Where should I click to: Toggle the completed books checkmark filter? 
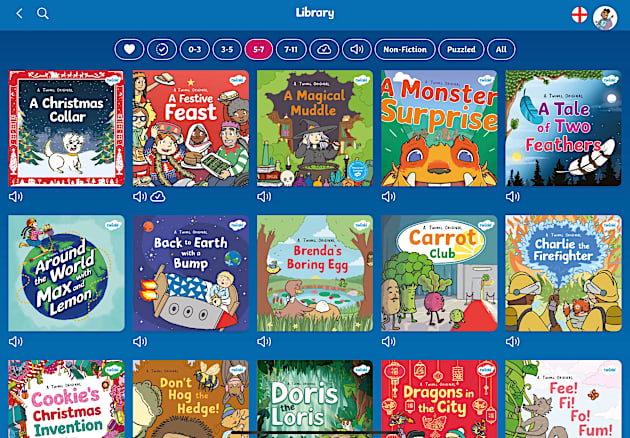pos(162,49)
